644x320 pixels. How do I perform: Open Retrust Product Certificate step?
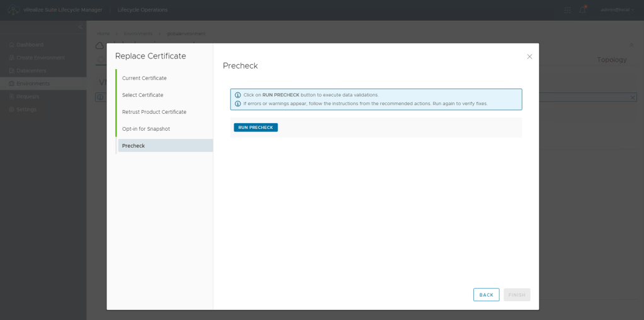pos(154,112)
